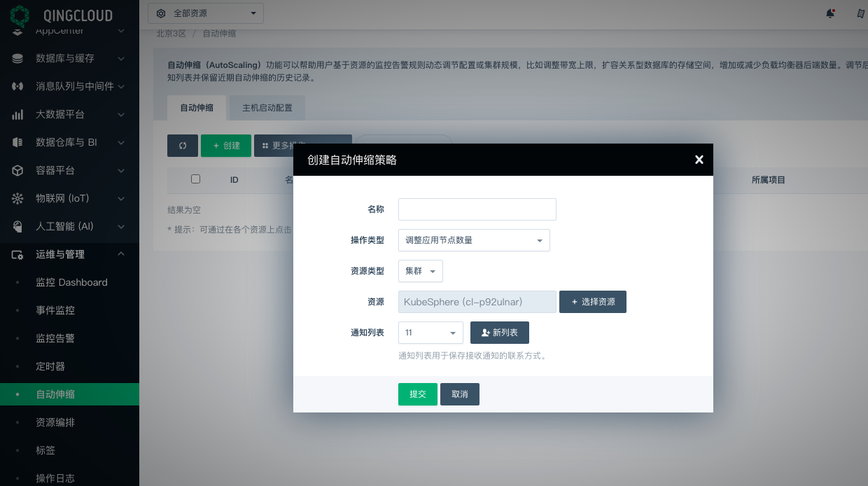The height and width of the screenshot is (486, 868).
Task: Open the 资源类型 集群 dropdown
Action: [x=420, y=271]
